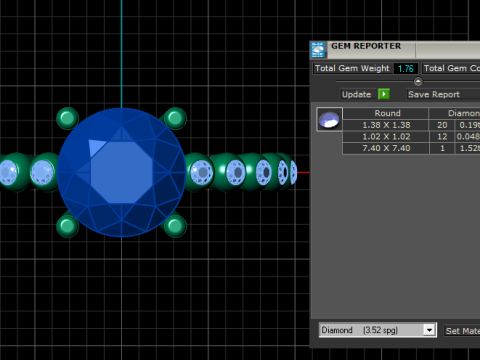The height and width of the screenshot is (360, 480).
Task: Select the 1.02 X 1.02 row
Action: (x=411, y=137)
